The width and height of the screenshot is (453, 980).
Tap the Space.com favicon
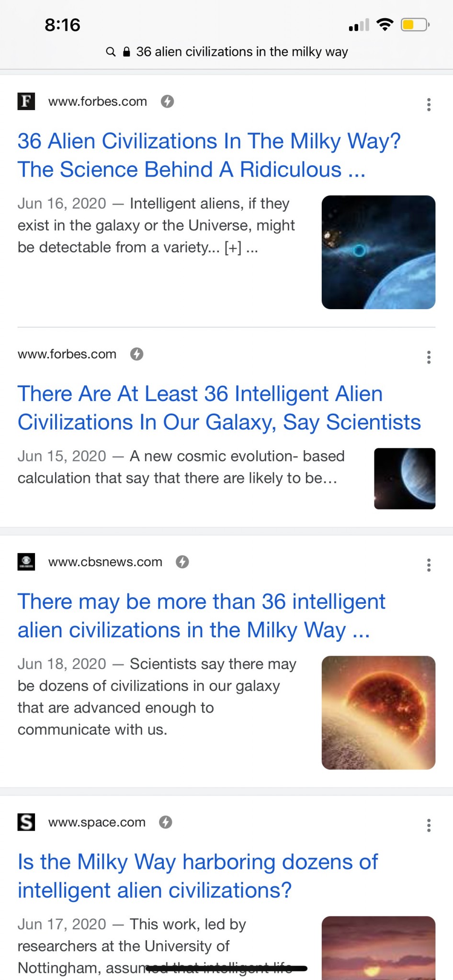point(26,822)
